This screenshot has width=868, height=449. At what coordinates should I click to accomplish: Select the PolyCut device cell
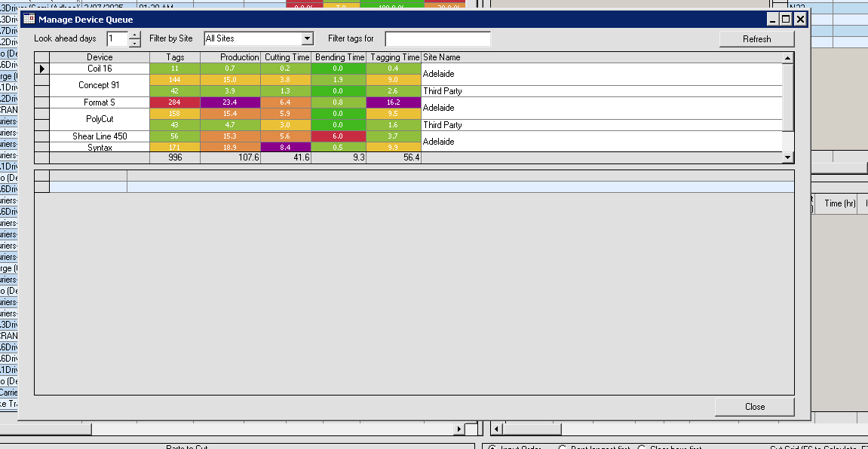100,119
